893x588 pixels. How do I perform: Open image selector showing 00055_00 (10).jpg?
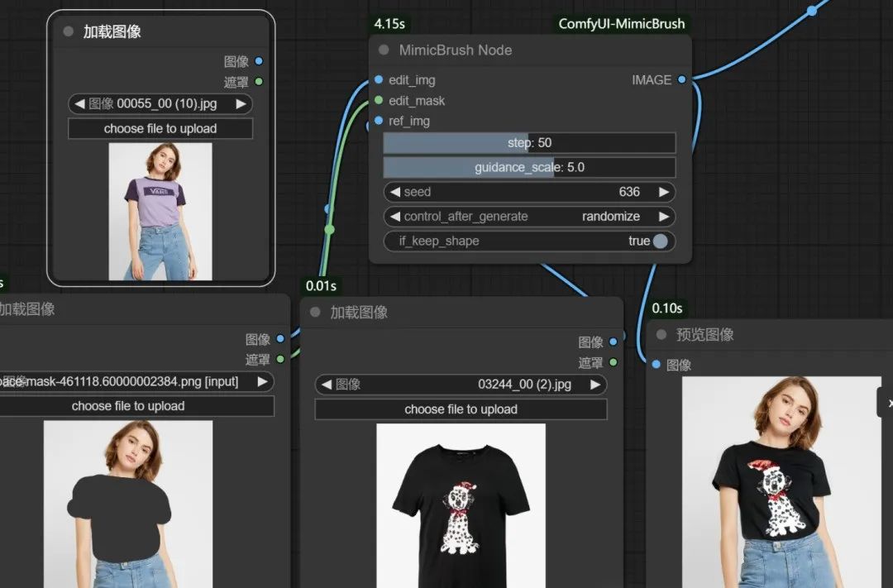(160, 103)
